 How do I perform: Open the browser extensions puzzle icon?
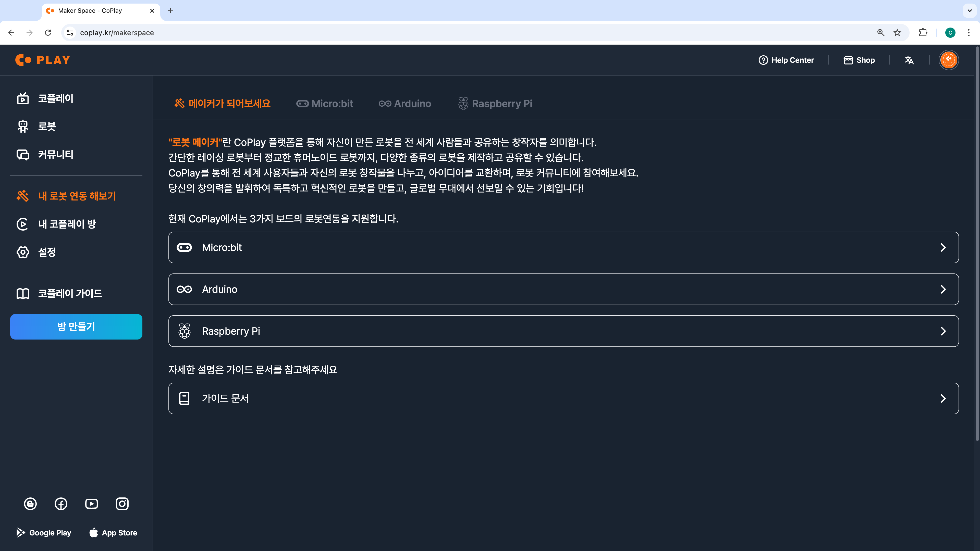click(923, 33)
